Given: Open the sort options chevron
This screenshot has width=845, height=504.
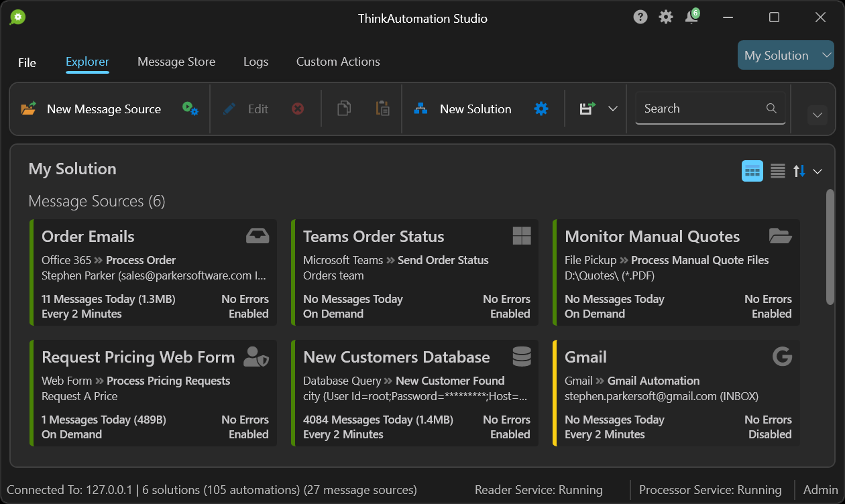Looking at the screenshot, I should pyautogui.click(x=818, y=172).
